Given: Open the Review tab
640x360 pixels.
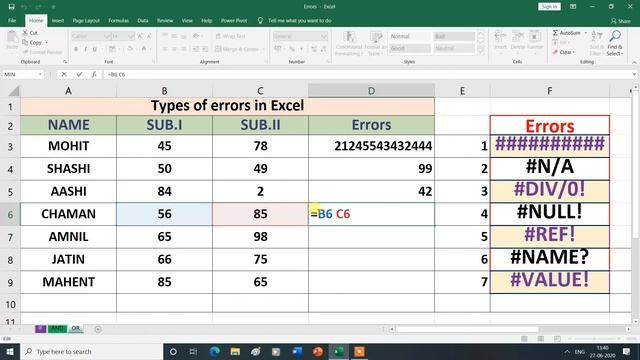Looking at the screenshot, I should 165,20.
